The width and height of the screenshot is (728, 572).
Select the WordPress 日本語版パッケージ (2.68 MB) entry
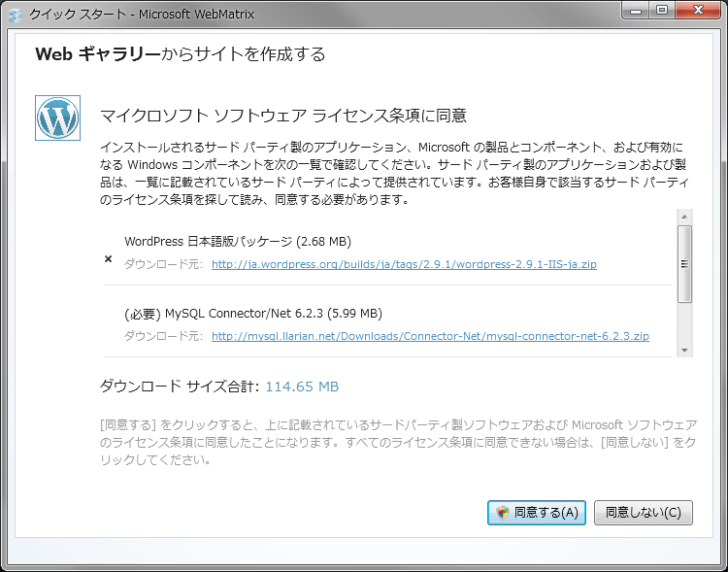coord(238,242)
